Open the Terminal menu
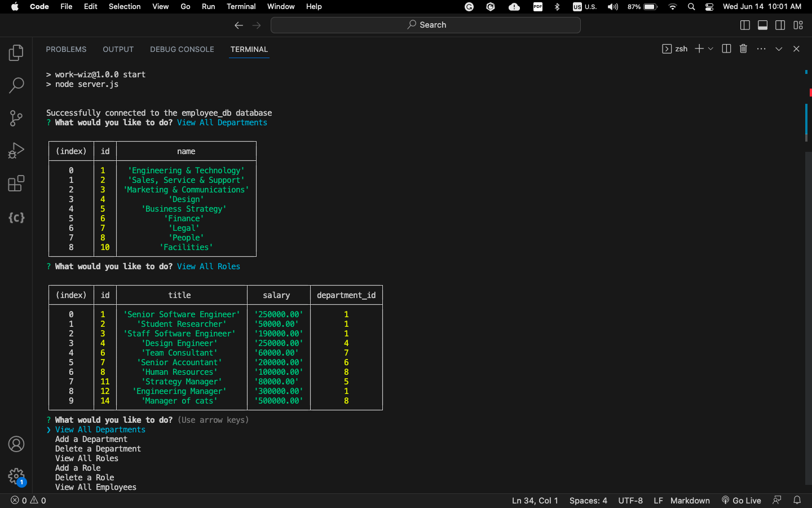The height and width of the screenshot is (508, 812). coord(241,7)
